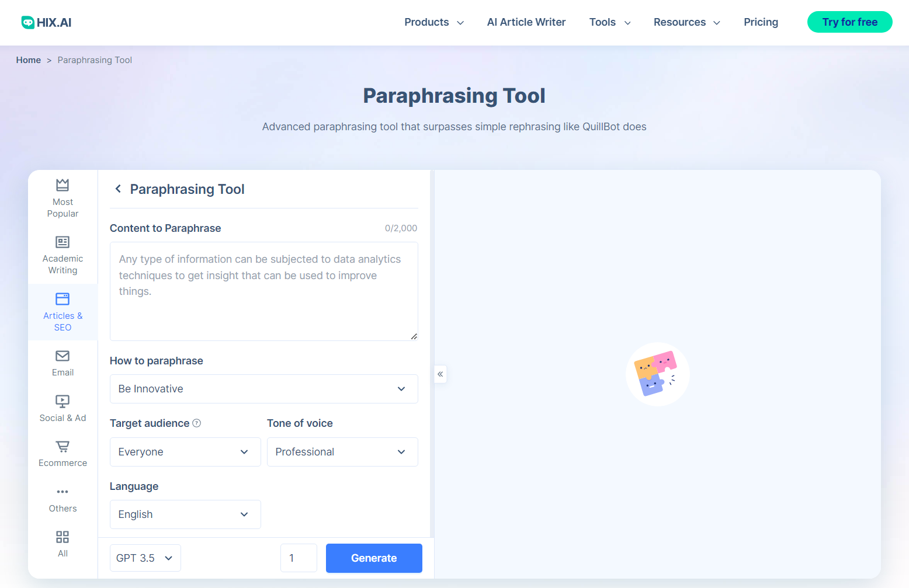
Task: Open the Resources menu
Action: coord(686,22)
